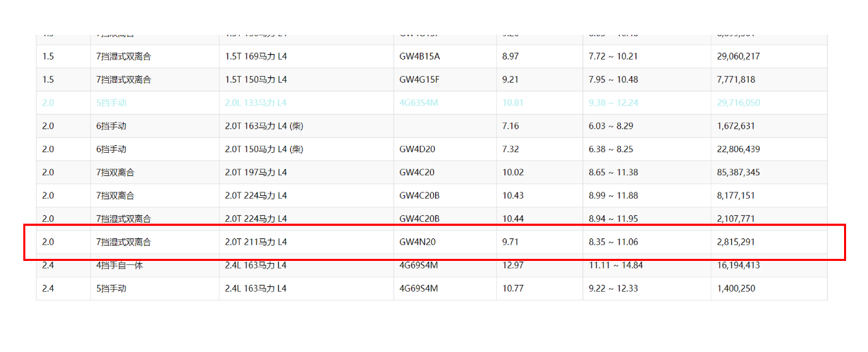
Task: Select the 1.5T 169马力 L4 cell
Action: [x=256, y=56]
